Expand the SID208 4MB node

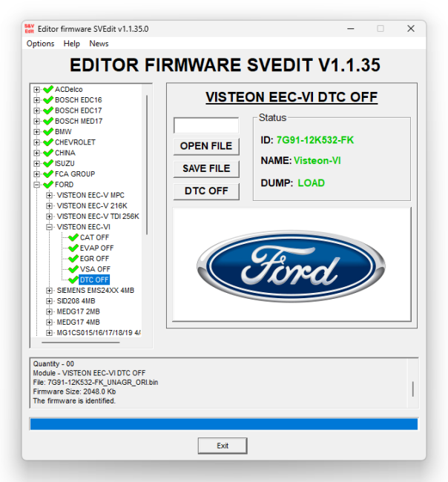pyautogui.click(x=49, y=301)
